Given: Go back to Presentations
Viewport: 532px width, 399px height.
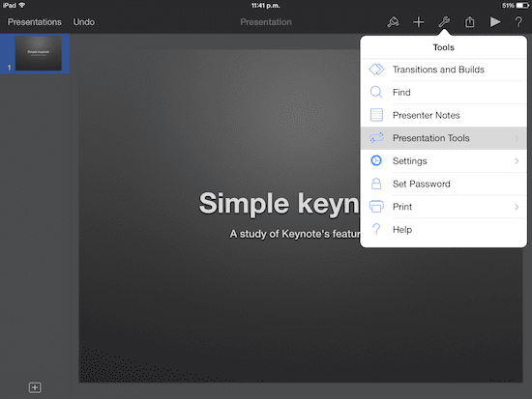Looking at the screenshot, I should click(x=35, y=22).
